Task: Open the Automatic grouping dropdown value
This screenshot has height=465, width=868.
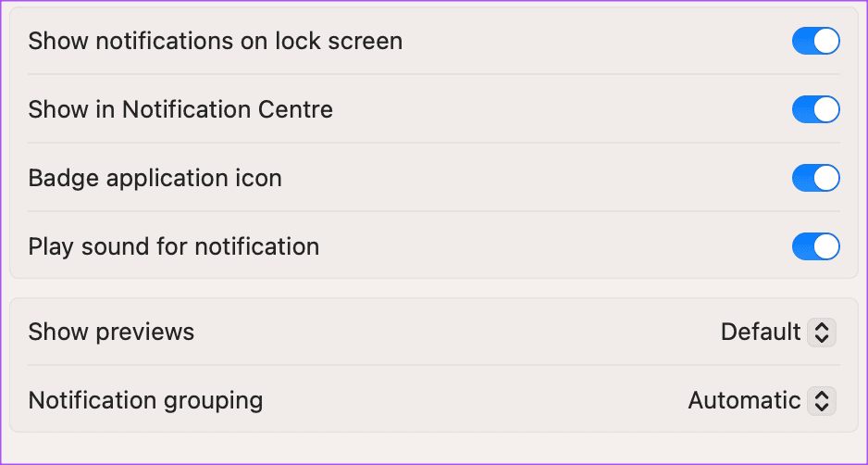Action: pyautogui.click(x=744, y=400)
